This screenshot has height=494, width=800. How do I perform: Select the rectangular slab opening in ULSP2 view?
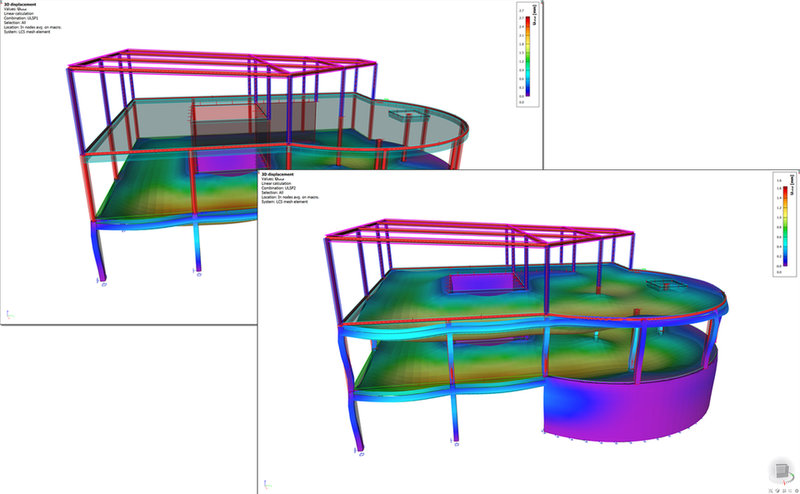pos(480,284)
